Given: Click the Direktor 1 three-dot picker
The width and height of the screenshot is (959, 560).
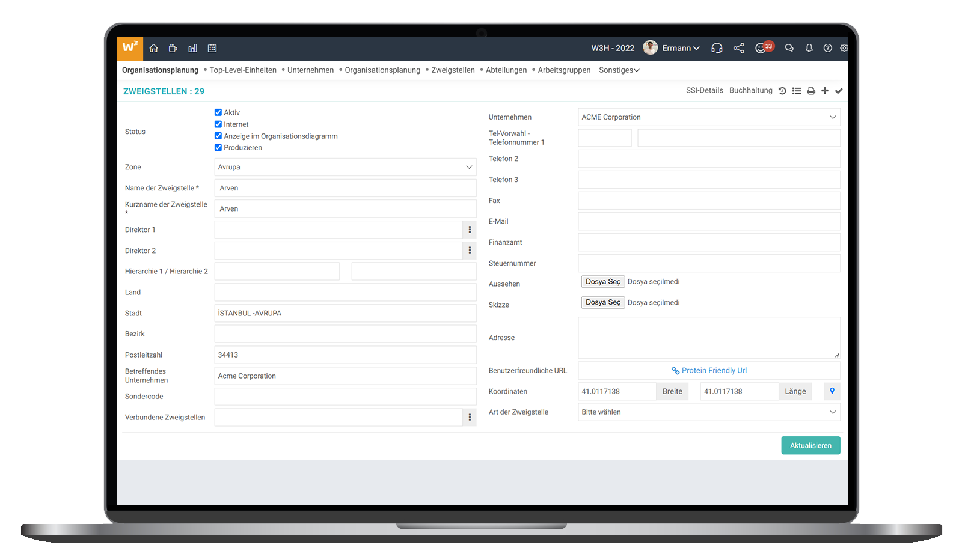Looking at the screenshot, I should (x=470, y=230).
